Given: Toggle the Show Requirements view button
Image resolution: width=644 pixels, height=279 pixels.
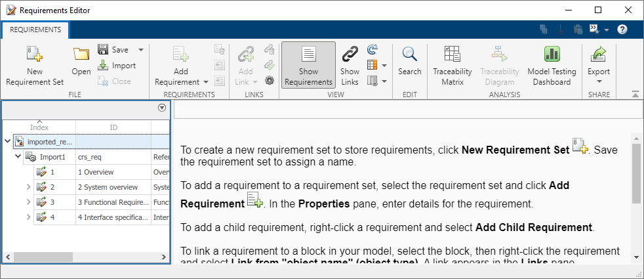Looking at the screenshot, I should pyautogui.click(x=308, y=65).
